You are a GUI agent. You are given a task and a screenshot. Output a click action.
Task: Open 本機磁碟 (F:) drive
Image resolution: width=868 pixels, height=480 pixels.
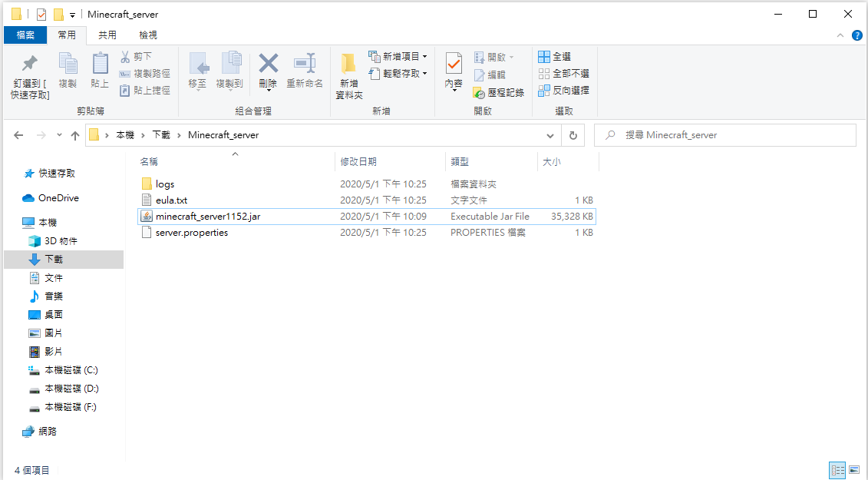(x=71, y=407)
